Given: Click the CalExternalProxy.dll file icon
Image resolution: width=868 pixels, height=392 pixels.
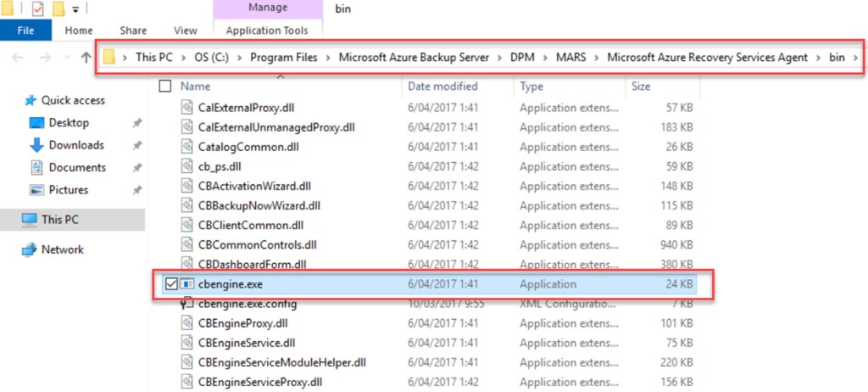Looking at the screenshot, I should click(x=187, y=107).
